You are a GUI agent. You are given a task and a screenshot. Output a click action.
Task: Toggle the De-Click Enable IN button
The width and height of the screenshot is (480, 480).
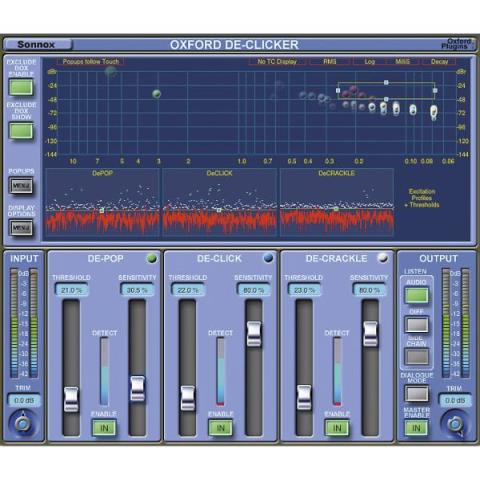[x=221, y=428]
